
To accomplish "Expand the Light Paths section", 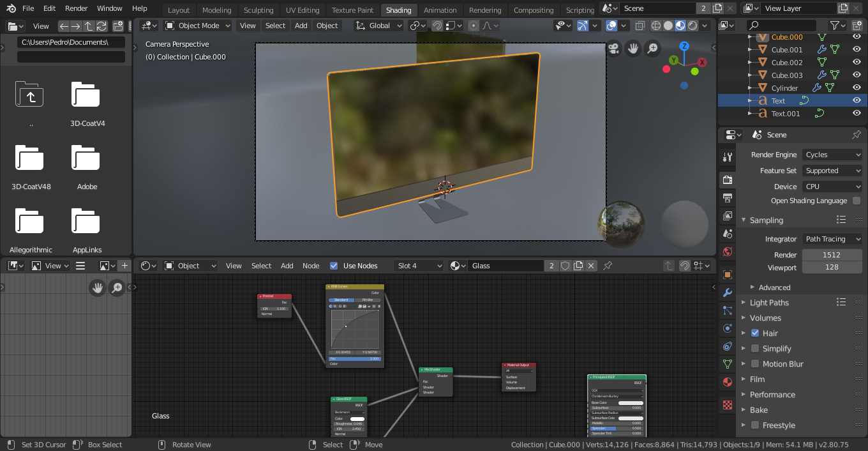I will (769, 302).
